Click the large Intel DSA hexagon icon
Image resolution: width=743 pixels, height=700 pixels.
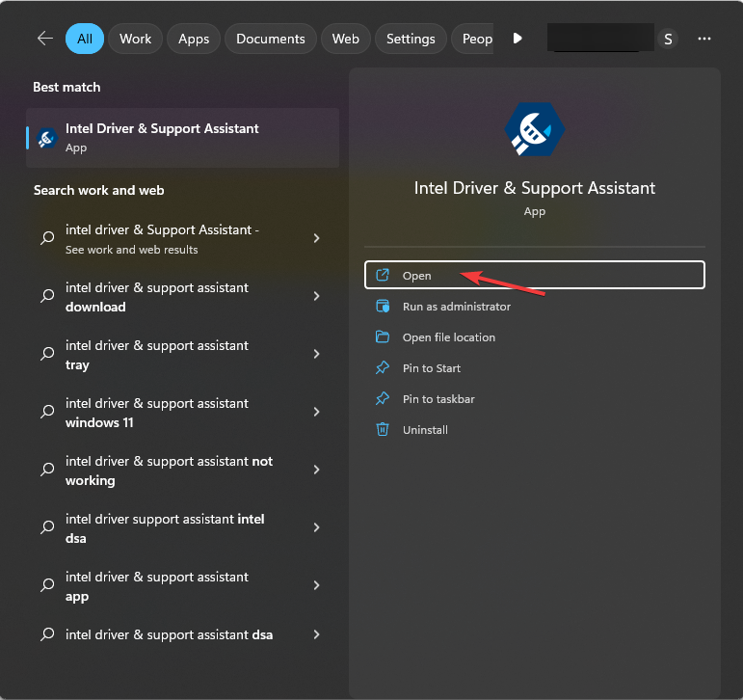pos(535,129)
